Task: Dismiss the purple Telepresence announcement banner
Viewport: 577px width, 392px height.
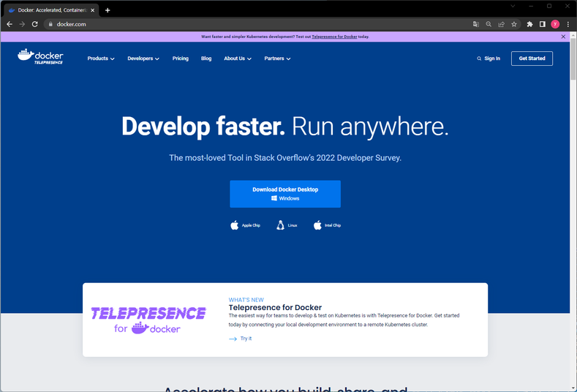Action: 563,37
